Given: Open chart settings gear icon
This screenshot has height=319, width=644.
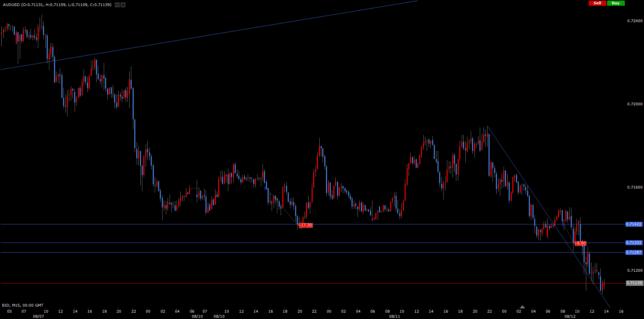Looking at the screenshot, I should 123,5.
